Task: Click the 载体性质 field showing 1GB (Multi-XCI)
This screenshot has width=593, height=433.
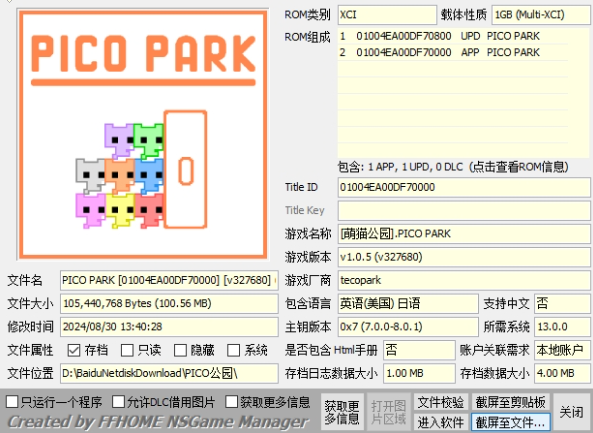Action: point(541,15)
